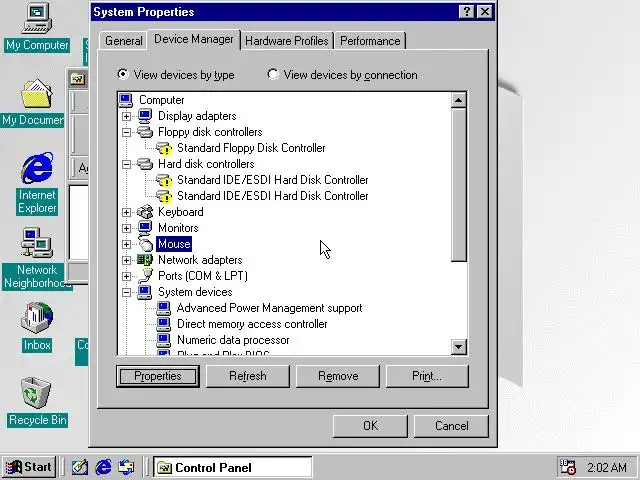This screenshot has height=480, width=640.
Task: Click the Keyboard category icon
Action: click(145, 212)
